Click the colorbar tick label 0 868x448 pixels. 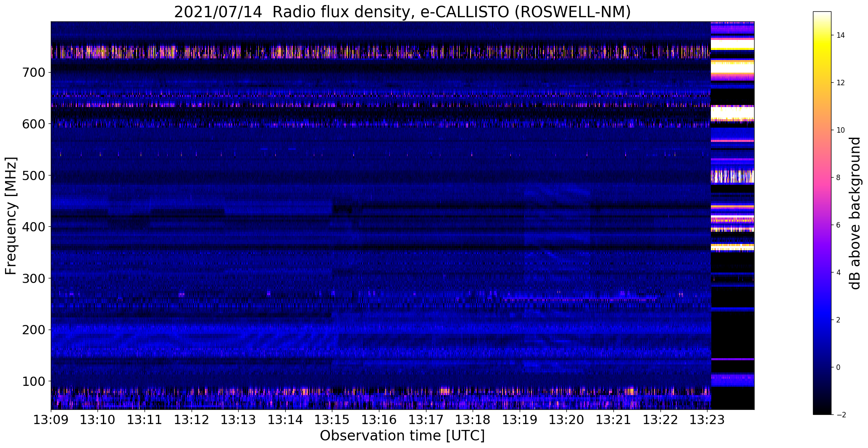(x=839, y=367)
